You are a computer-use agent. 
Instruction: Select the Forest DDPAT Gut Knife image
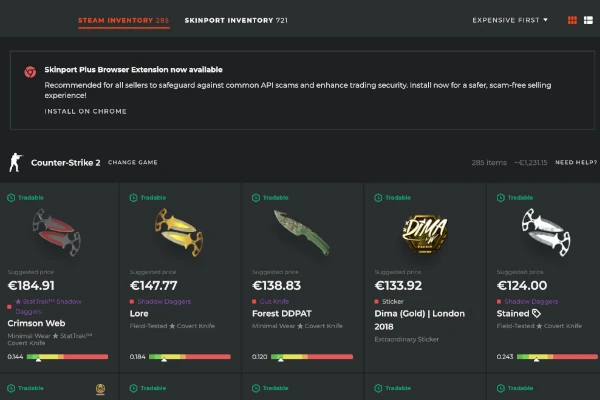[x=302, y=232]
